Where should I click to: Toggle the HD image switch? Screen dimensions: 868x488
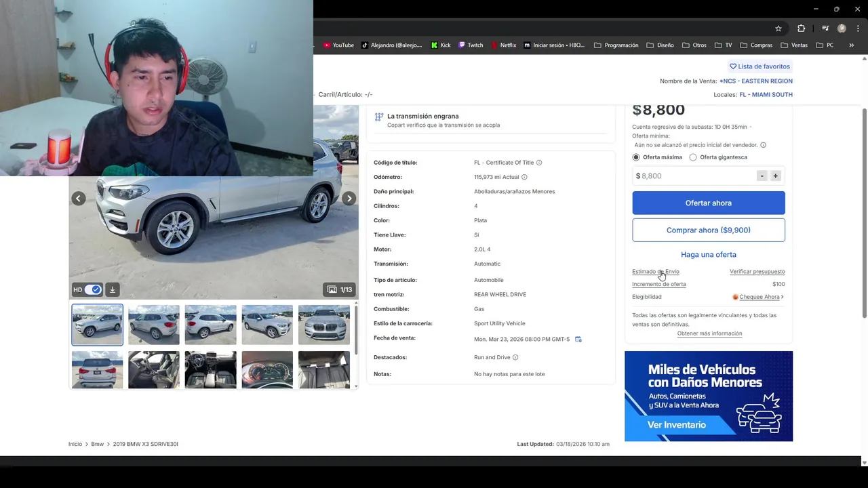tap(93, 289)
